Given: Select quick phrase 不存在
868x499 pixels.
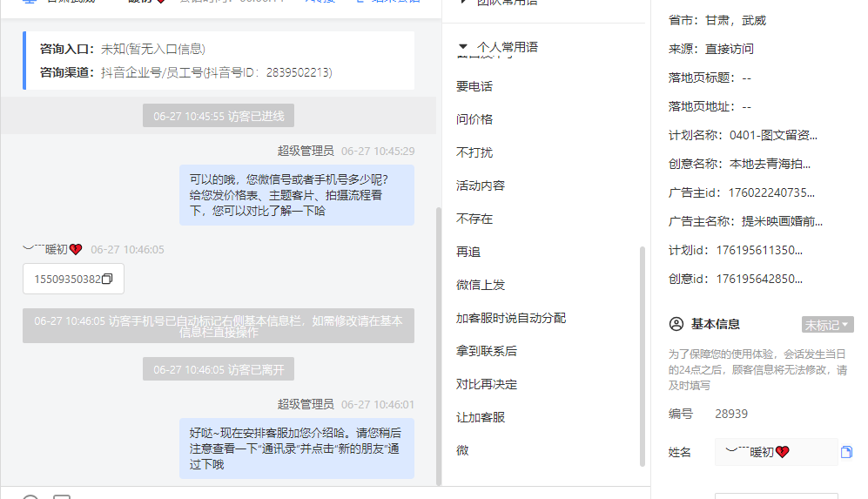Looking at the screenshot, I should coord(474,219).
